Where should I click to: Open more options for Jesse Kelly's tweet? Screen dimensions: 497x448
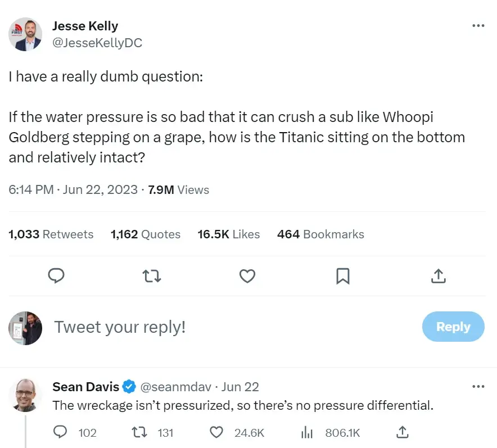pos(478,25)
